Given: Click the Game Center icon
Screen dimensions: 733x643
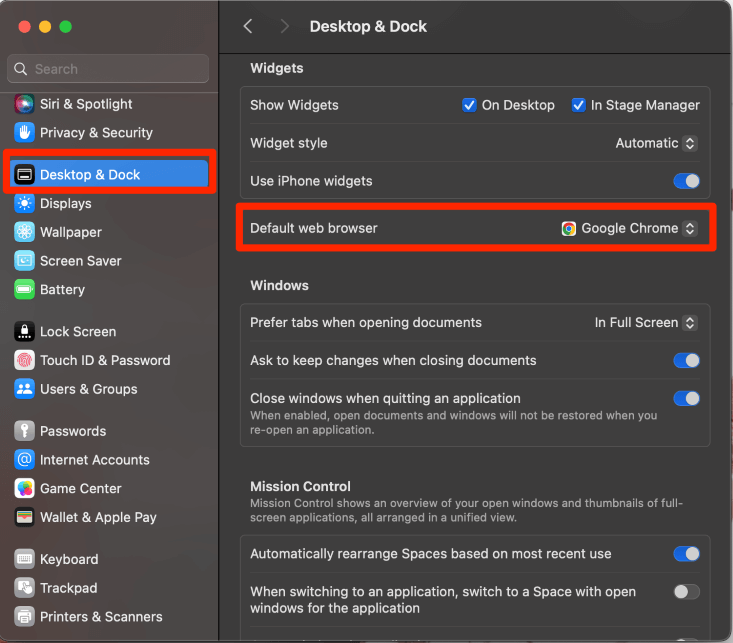Looking at the screenshot, I should [25, 488].
